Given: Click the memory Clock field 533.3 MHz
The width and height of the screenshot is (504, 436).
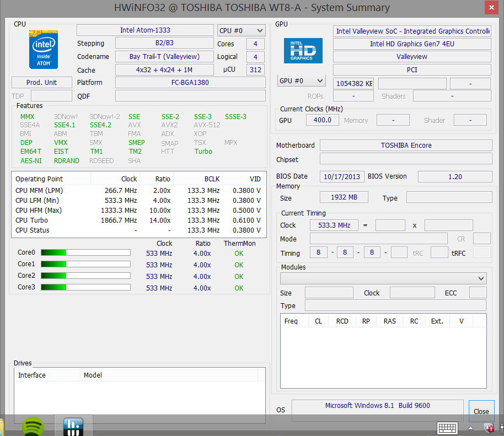Looking at the screenshot, I should pyautogui.click(x=334, y=225).
